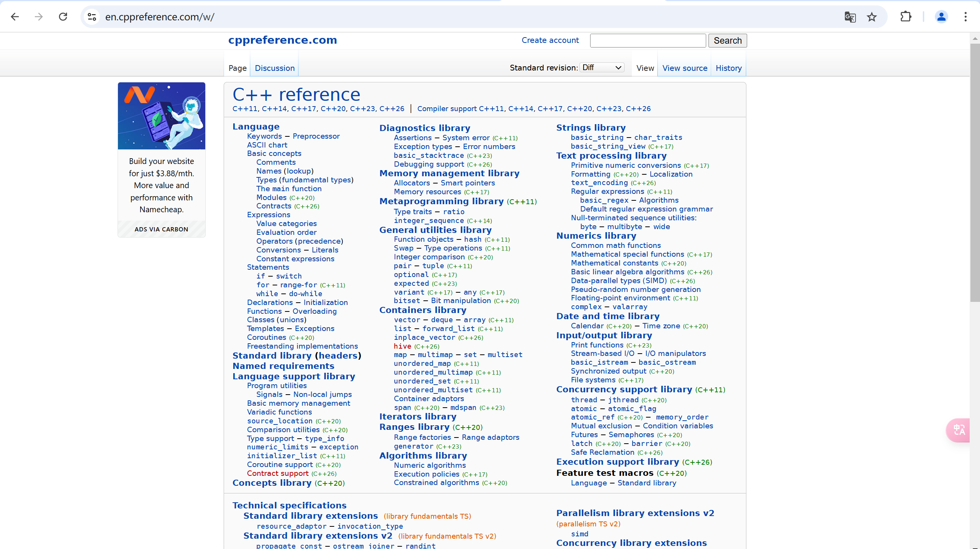This screenshot has width=980, height=549.
Task: Click the Namecheap ad image
Action: tap(162, 116)
